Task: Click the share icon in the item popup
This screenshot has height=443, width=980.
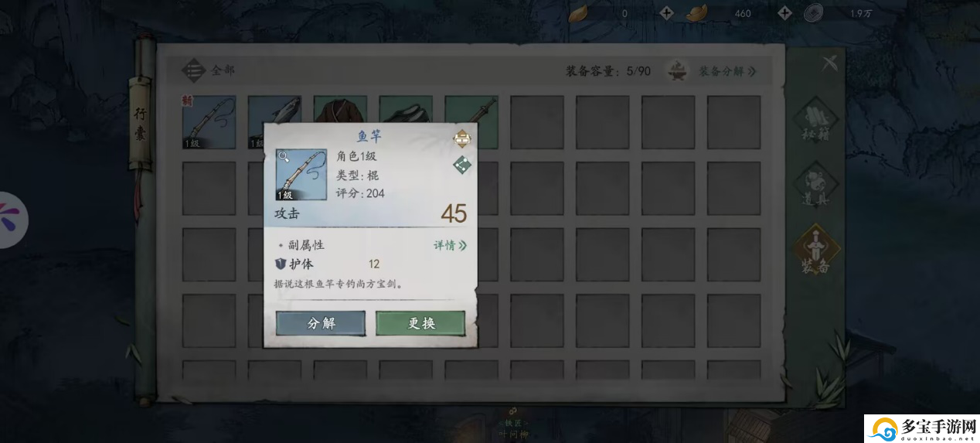Action: click(462, 165)
